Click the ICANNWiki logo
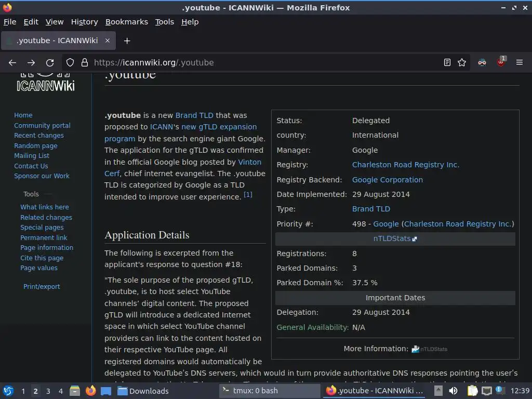Screen dimensions: 532x399 coord(46,83)
